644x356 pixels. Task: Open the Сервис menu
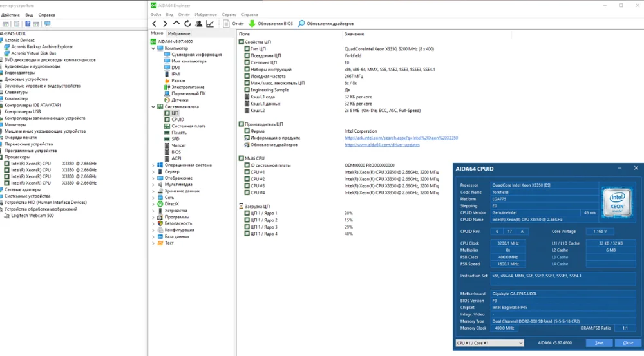(x=229, y=15)
